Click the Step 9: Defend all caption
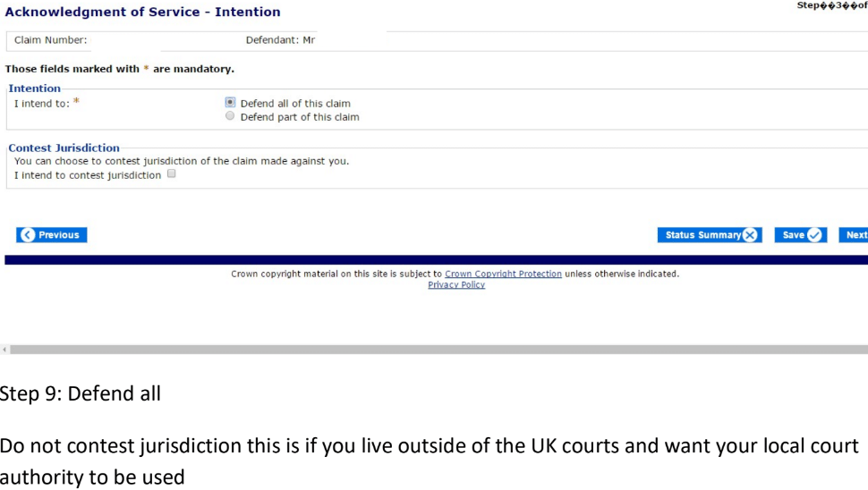 (81, 393)
